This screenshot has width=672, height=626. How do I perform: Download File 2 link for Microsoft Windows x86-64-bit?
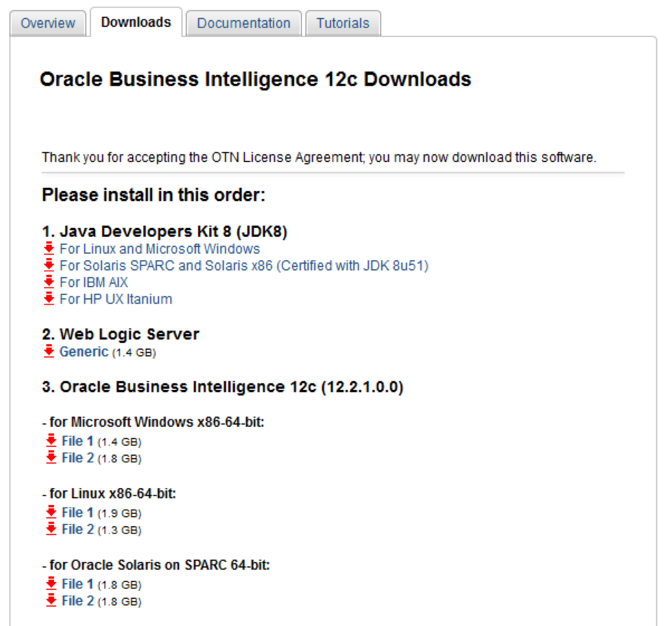click(x=78, y=457)
